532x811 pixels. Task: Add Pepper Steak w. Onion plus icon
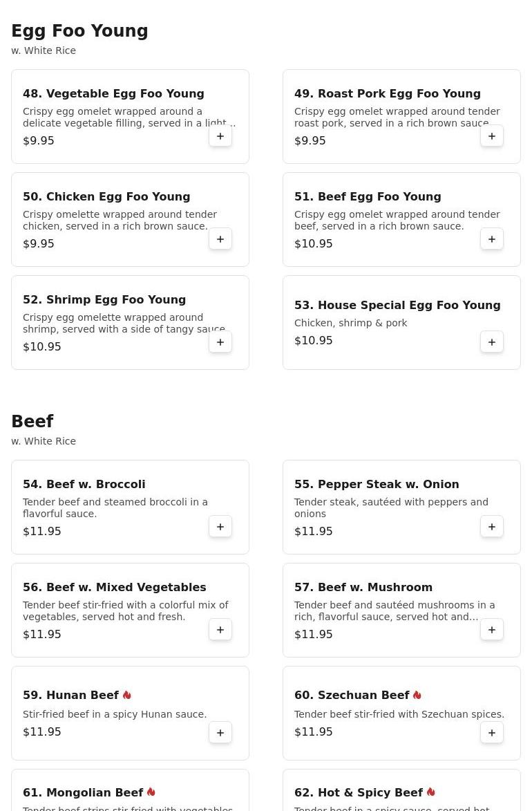click(x=492, y=527)
